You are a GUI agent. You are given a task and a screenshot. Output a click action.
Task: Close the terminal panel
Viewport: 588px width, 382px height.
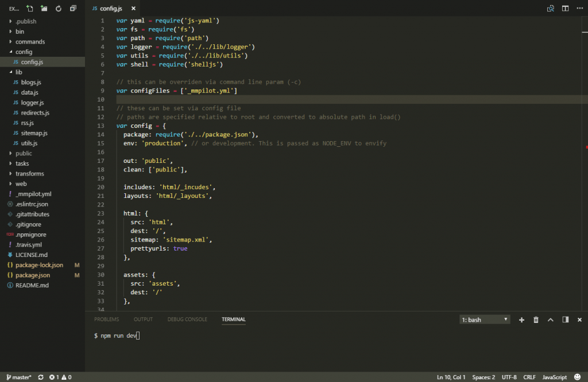coord(580,319)
